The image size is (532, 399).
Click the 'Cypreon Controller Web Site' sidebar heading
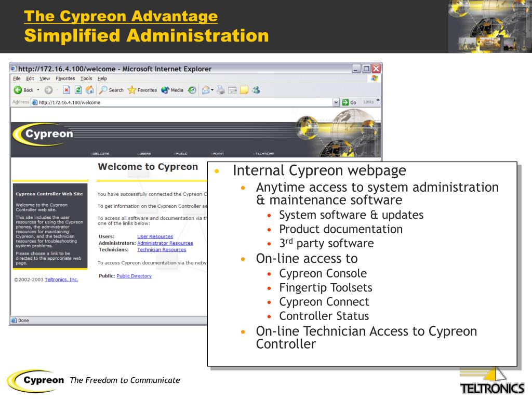click(49, 194)
